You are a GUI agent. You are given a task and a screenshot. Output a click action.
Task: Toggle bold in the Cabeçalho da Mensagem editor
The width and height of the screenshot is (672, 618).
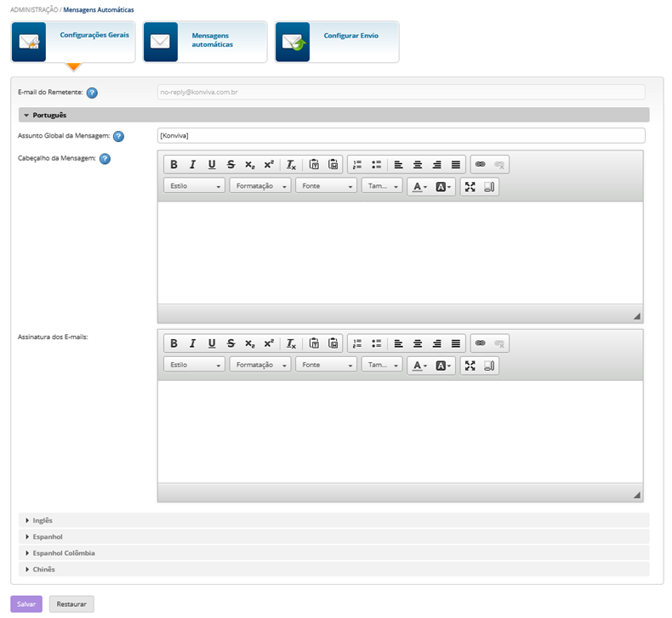(x=174, y=165)
